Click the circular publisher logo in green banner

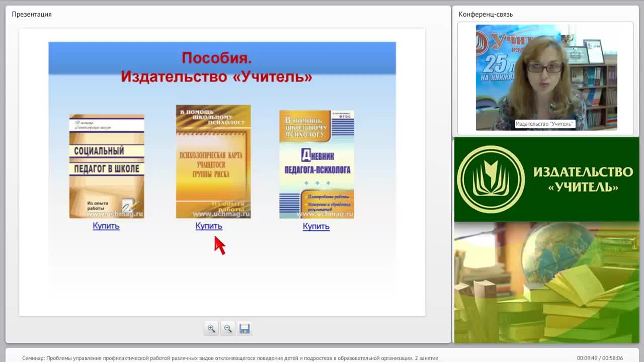[x=491, y=179]
